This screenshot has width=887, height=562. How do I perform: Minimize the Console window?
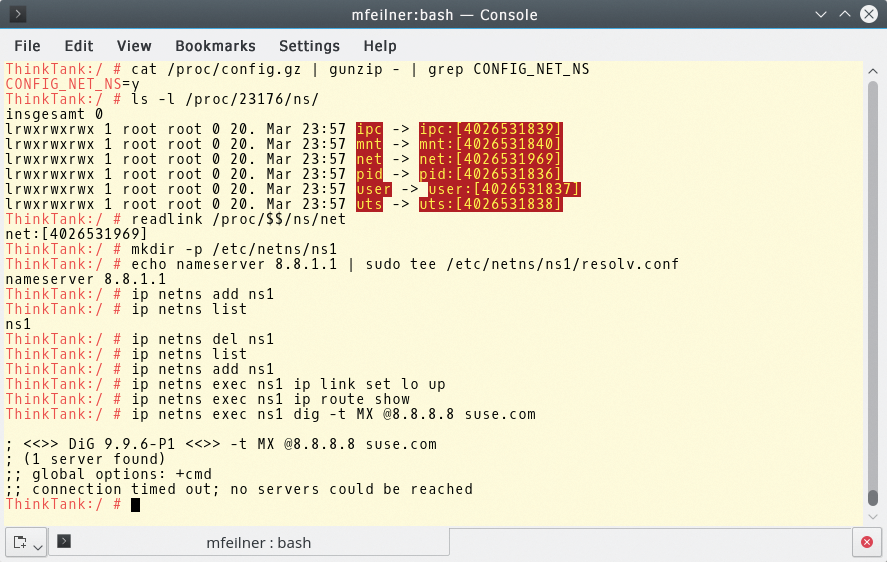(821, 14)
